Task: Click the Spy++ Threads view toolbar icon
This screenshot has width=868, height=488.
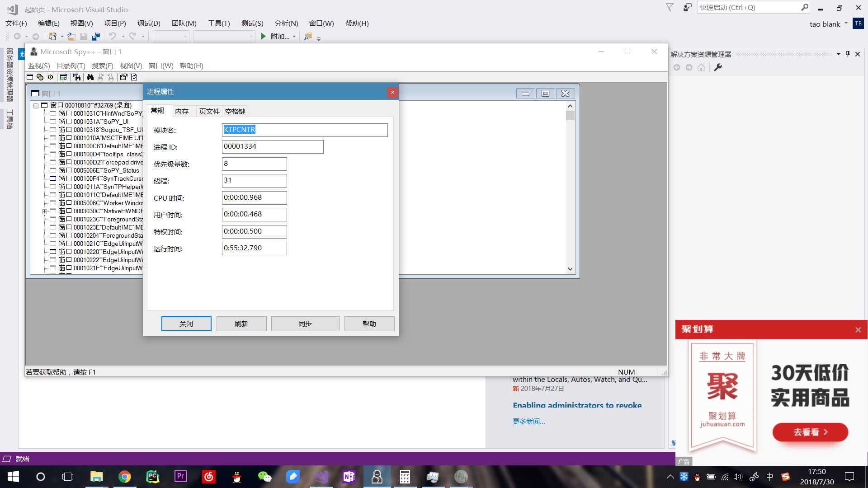Action: point(51,77)
